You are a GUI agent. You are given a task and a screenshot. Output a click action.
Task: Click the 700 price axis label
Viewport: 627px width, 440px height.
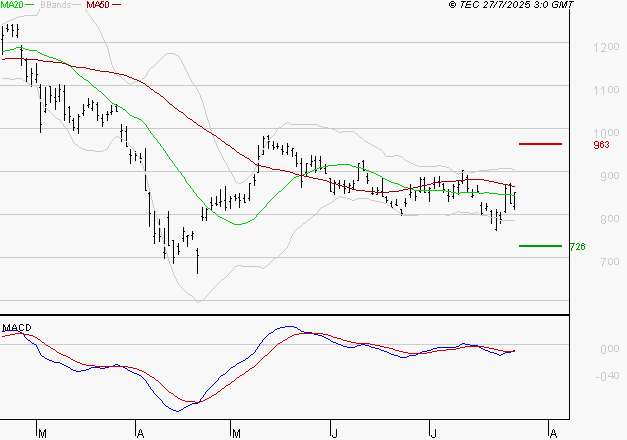(581, 262)
